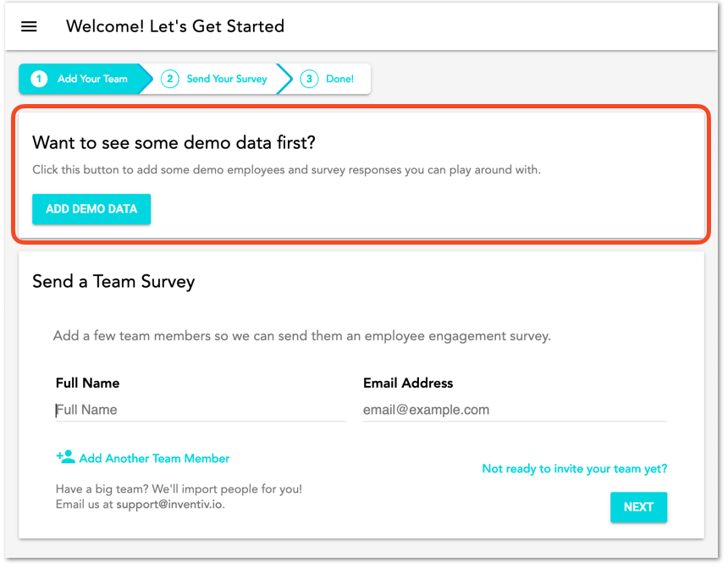
Task: Click the demo data question heading
Action: point(174,142)
